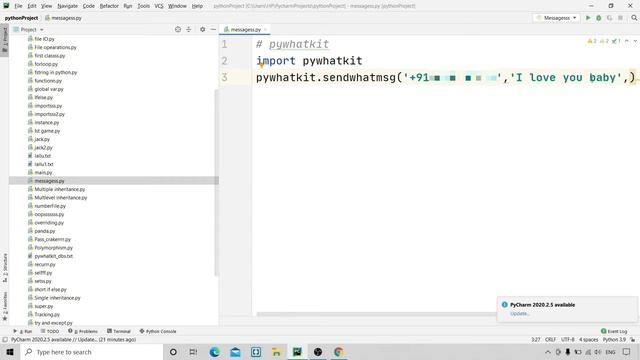Toggle the tool window quick access status bar icon
Image resolution: width=640 pixels, height=360 pixels.
point(5,340)
